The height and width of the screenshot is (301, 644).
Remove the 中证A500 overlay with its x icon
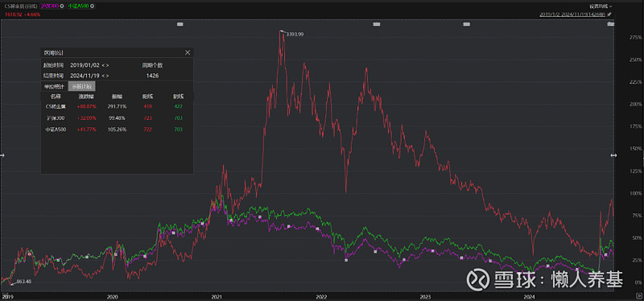pos(92,6)
